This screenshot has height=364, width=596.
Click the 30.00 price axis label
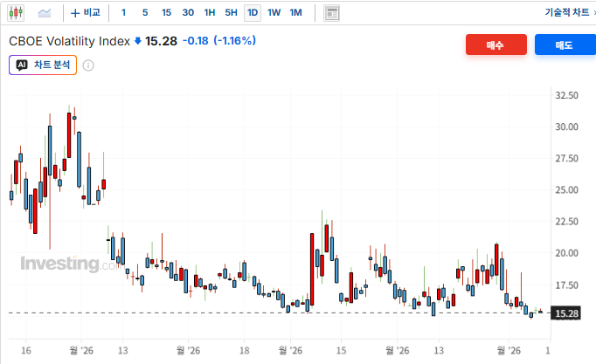(x=566, y=127)
